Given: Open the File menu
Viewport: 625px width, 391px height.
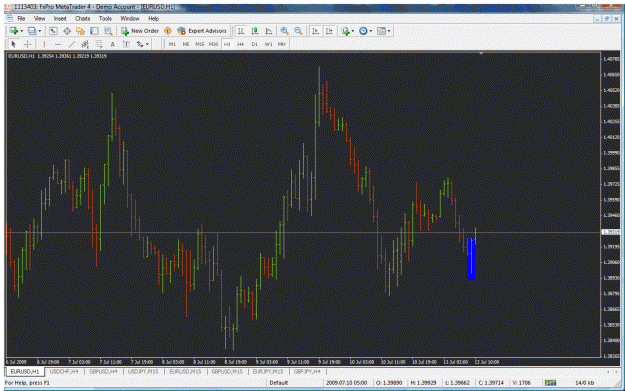Looking at the screenshot, I should [21, 18].
